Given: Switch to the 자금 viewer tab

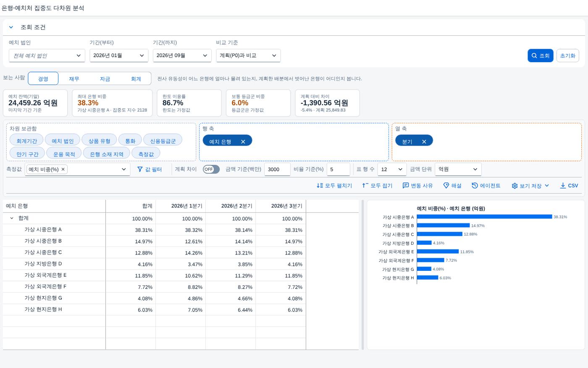Looking at the screenshot, I should point(105,79).
